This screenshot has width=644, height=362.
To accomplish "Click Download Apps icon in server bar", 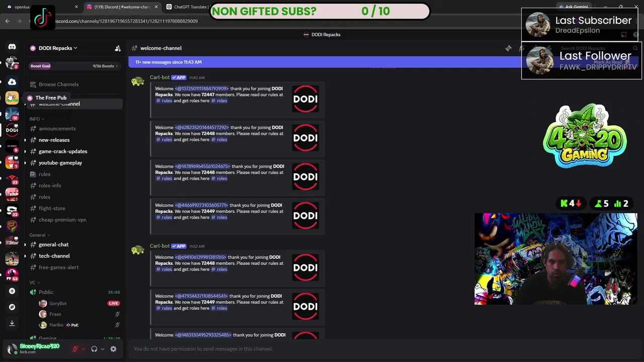I will point(12,323).
